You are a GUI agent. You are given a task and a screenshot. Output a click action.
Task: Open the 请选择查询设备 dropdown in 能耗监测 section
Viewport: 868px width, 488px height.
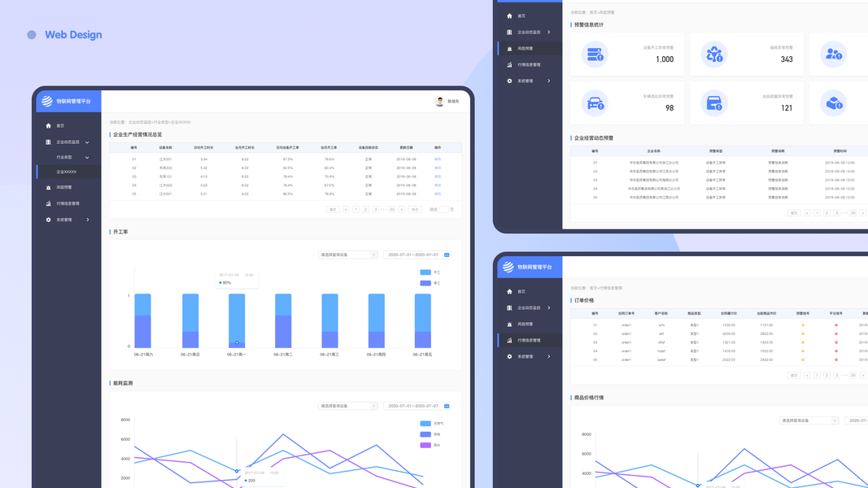[347, 406]
